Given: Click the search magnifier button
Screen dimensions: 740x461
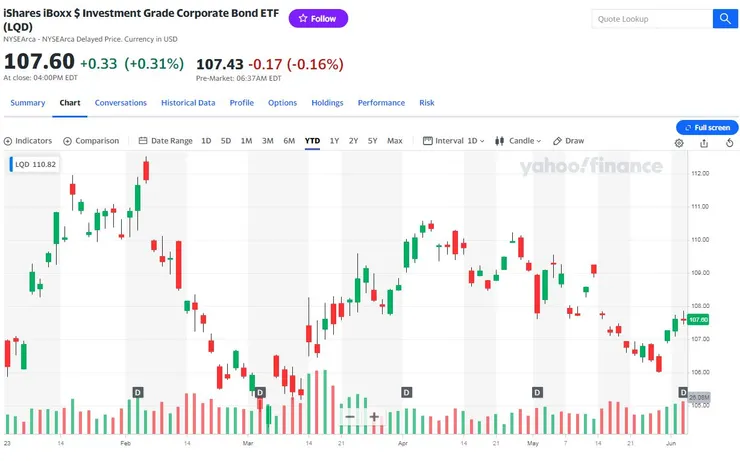Looking at the screenshot, I should [x=725, y=19].
